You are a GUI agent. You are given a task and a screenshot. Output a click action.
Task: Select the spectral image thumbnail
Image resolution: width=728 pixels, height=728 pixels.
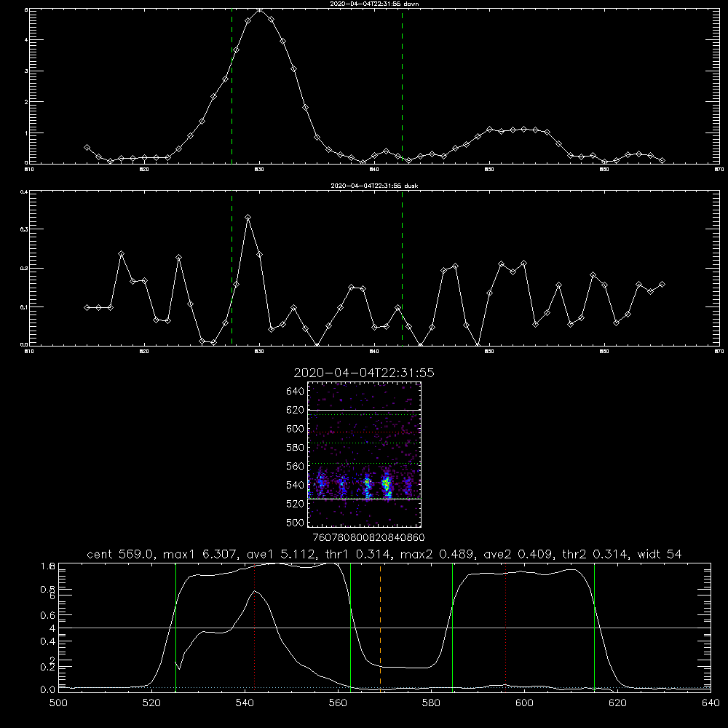click(x=364, y=454)
